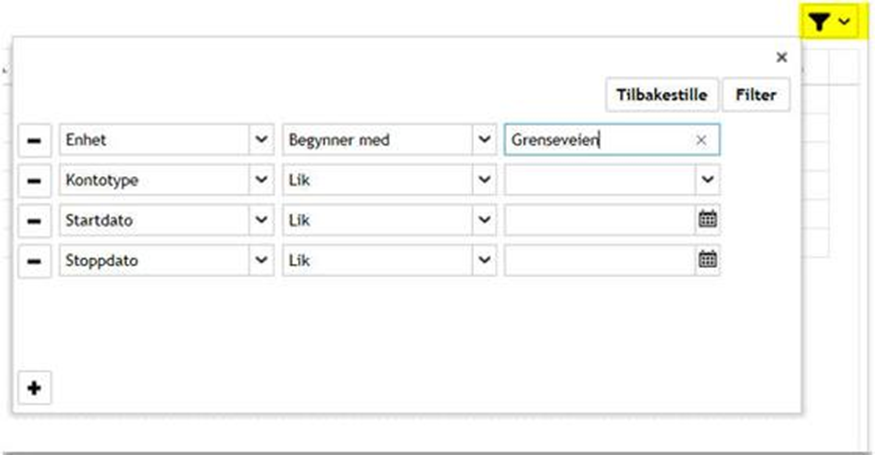This screenshot has width=875, height=455.
Task: Remove the Startdato filter row
Action: point(34,220)
